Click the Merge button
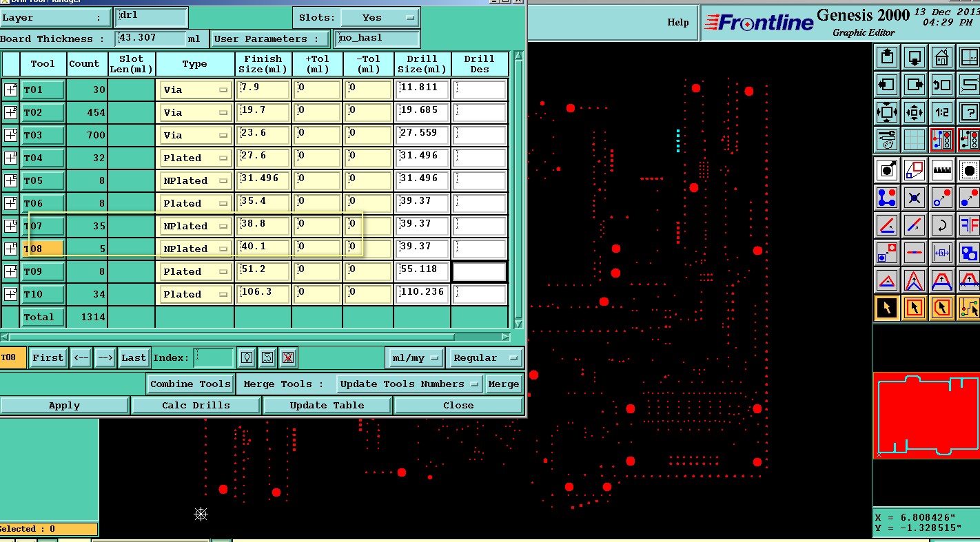Image resolution: width=980 pixels, height=542 pixels. point(504,384)
